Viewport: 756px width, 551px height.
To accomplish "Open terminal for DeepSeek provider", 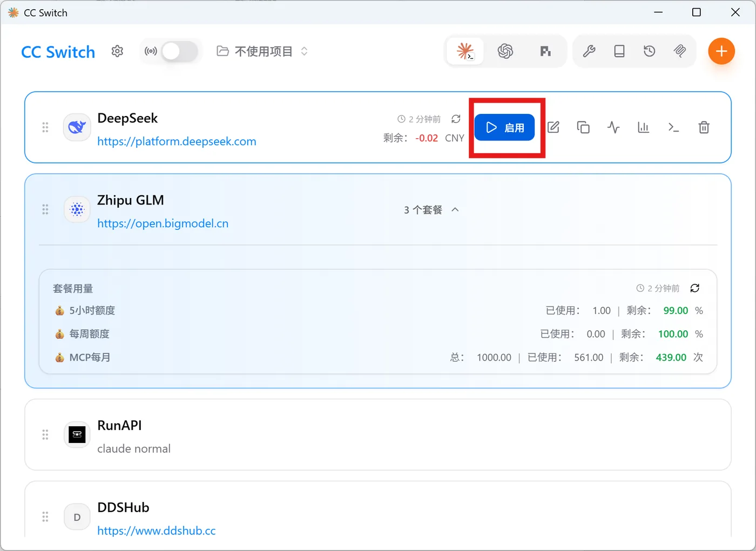I will tap(673, 127).
